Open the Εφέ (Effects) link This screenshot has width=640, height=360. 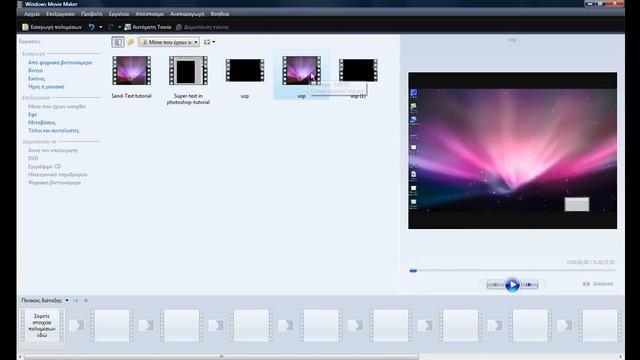pyautogui.click(x=32, y=115)
